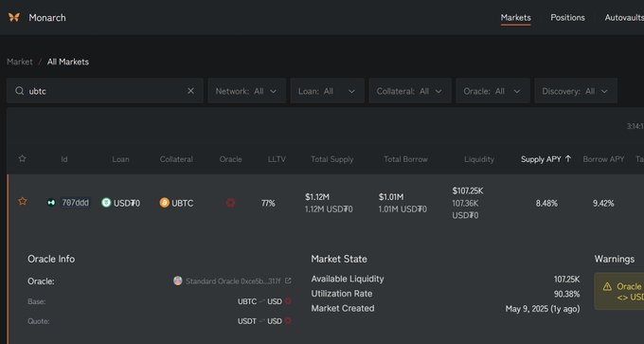Click the Supply APY sort arrow
This screenshot has width=644, height=344.
click(568, 158)
